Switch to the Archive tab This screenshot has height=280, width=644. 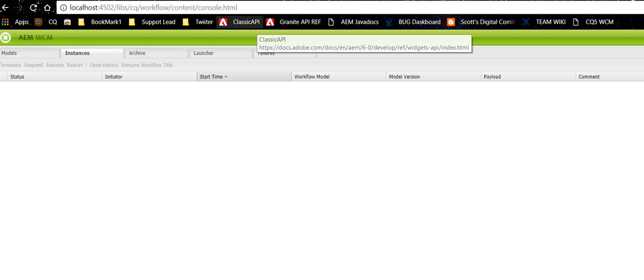coord(137,53)
